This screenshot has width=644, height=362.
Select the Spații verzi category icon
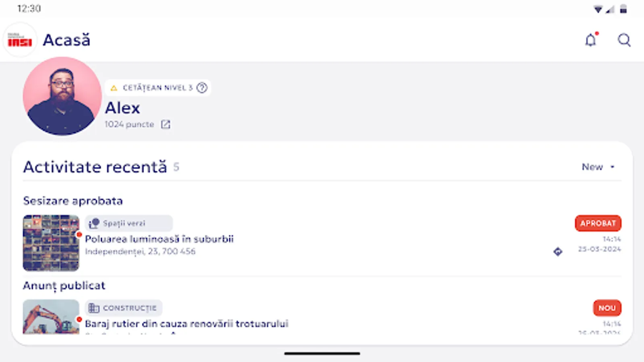point(94,223)
